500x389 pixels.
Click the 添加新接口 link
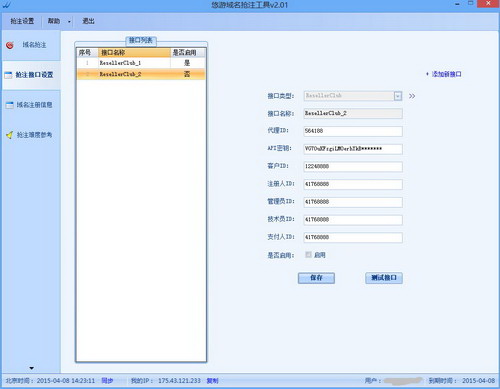pos(446,74)
